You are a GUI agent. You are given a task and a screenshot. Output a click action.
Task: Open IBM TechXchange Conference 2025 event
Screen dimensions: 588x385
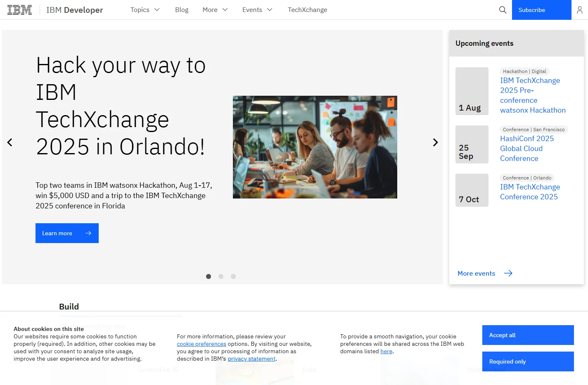pos(530,192)
